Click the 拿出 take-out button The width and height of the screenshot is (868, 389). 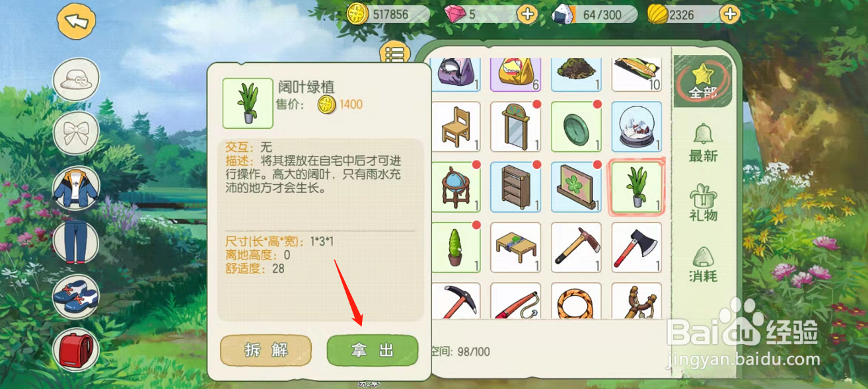pyautogui.click(x=373, y=350)
